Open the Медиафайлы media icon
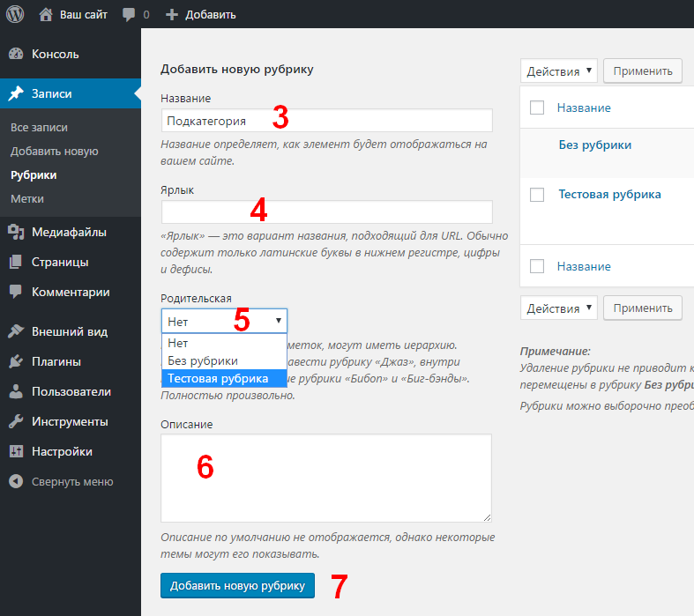 coord(16,232)
